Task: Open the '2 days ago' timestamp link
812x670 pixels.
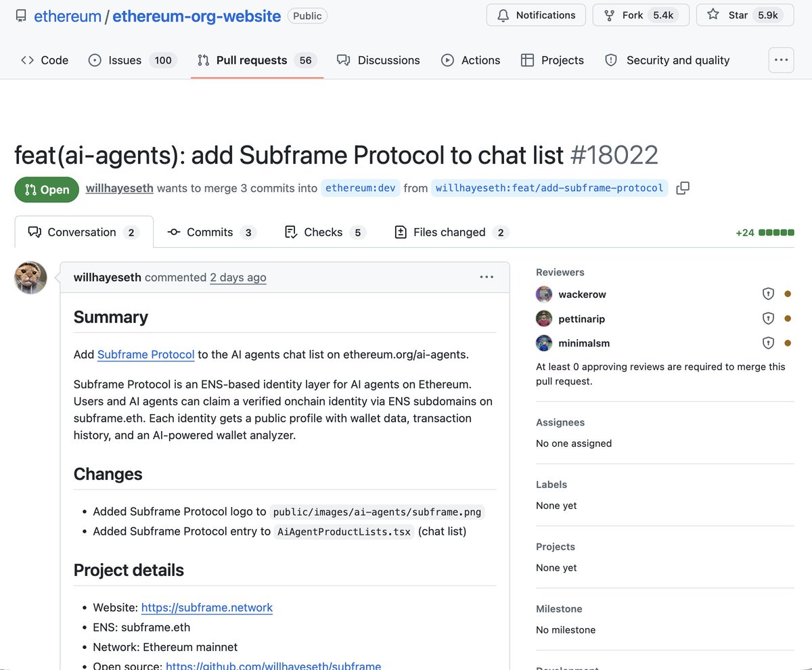Action: pos(238,277)
